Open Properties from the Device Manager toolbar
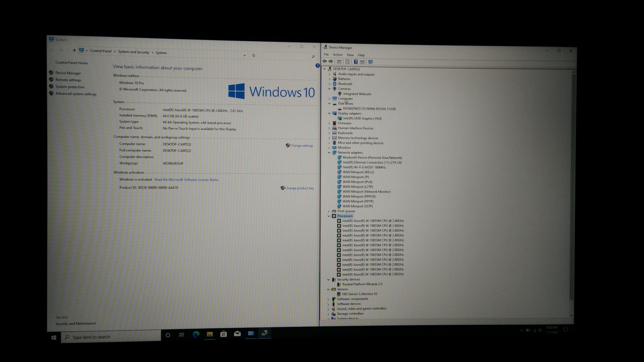644x362 pixels. pyautogui.click(x=347, y=62)
